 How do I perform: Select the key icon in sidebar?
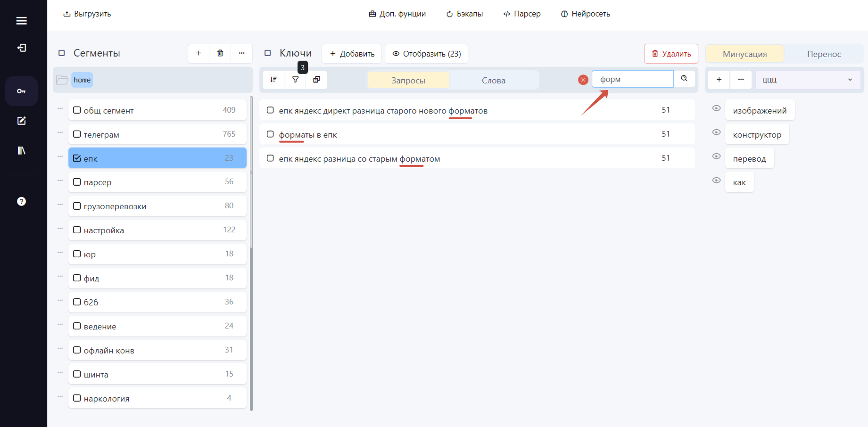(21, 91)
